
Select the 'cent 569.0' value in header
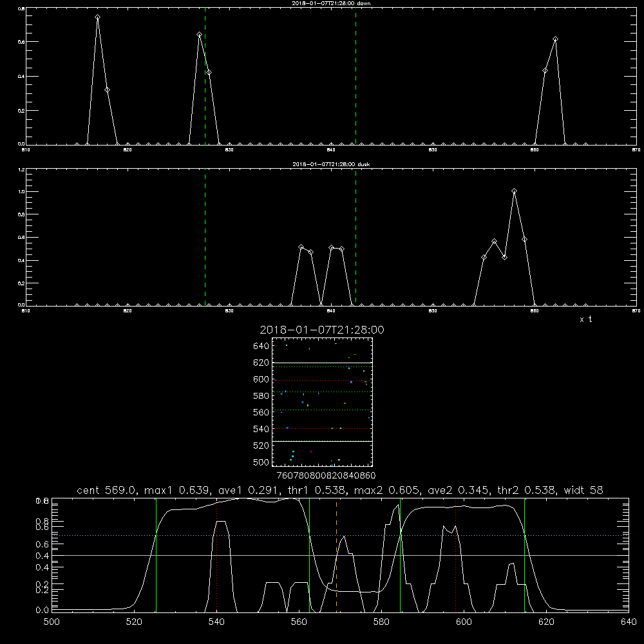106,490
